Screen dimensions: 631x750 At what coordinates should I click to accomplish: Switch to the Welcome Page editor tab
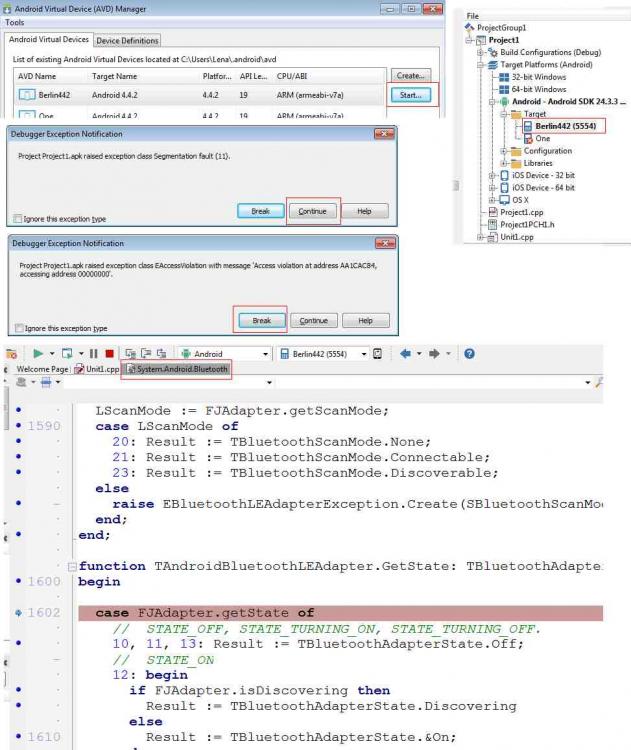pos(42,369)
